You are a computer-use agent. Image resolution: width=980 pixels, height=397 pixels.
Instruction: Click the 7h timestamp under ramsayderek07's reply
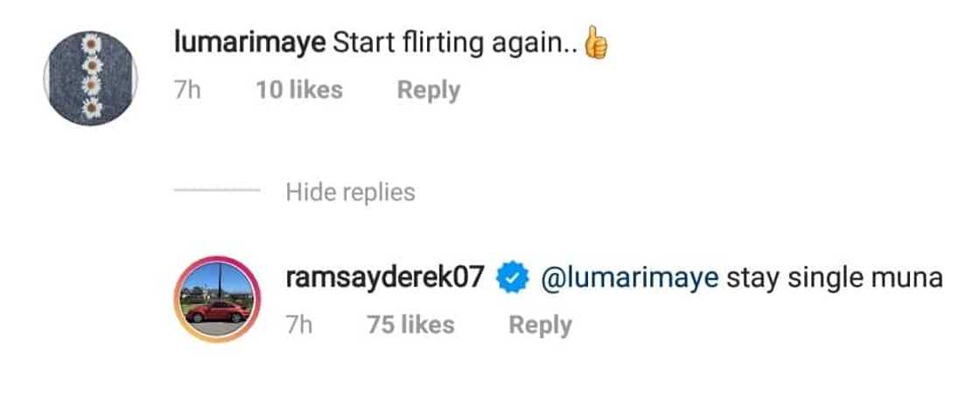click(x=299, y=325)
